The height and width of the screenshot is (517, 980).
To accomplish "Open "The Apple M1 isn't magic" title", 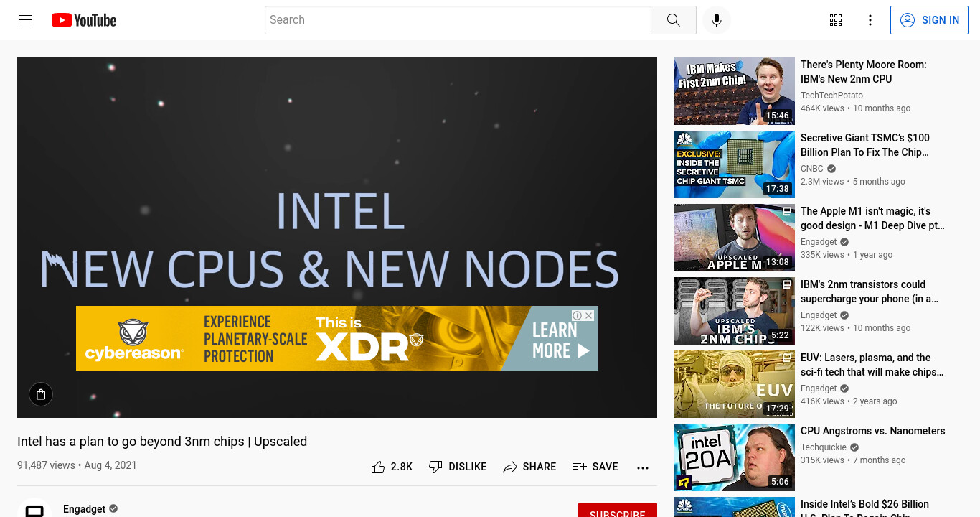I will coord(872,218).
